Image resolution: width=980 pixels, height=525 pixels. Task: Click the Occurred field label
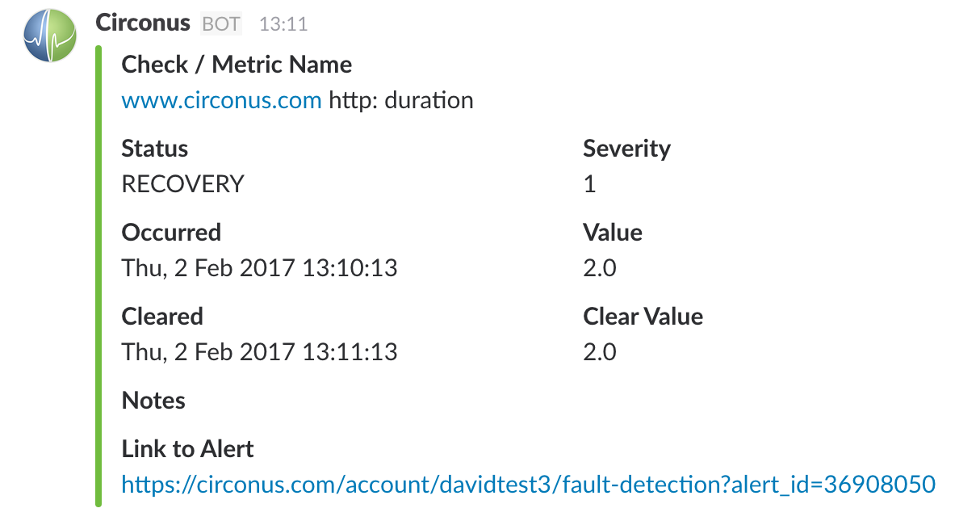click(x=171, y=233)
